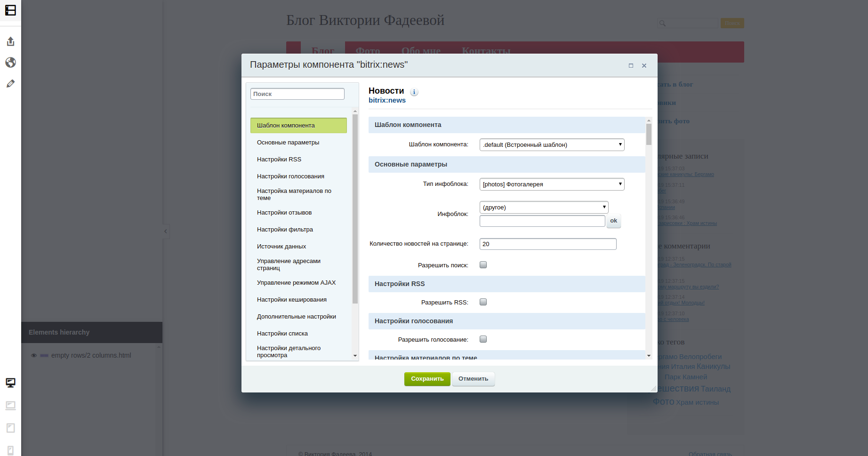Toggle eye icon for empty rows/2 columns.html

(34, 355)
